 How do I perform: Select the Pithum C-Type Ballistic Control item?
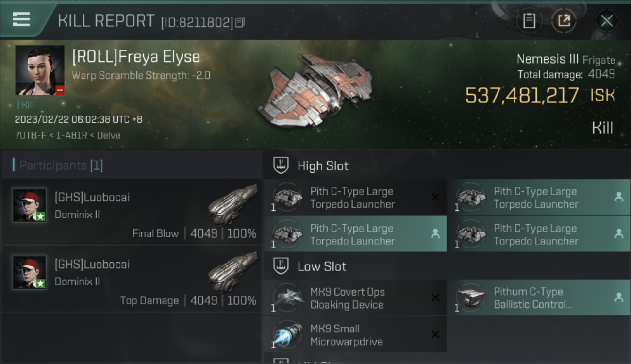coord(539,298)
